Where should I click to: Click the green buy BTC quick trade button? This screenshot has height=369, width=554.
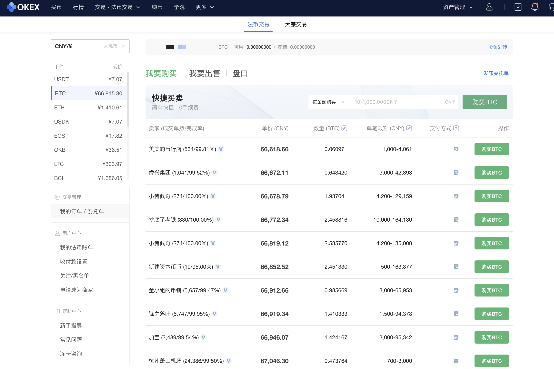[485, 102]
